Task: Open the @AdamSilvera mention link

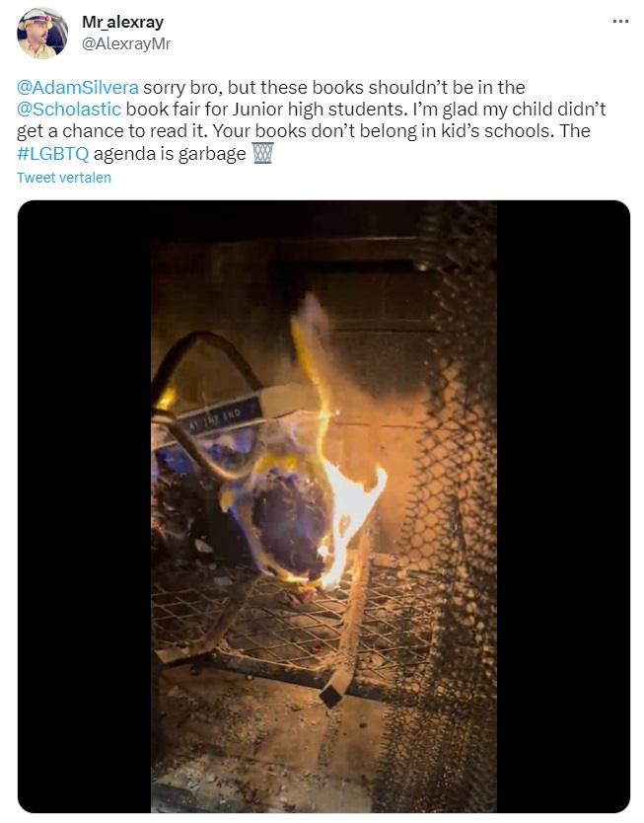Action: (x=78, y=87)
